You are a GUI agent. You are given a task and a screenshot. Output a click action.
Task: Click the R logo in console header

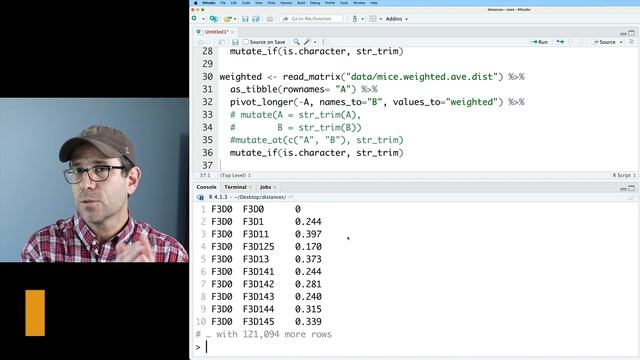coord(200,197)
